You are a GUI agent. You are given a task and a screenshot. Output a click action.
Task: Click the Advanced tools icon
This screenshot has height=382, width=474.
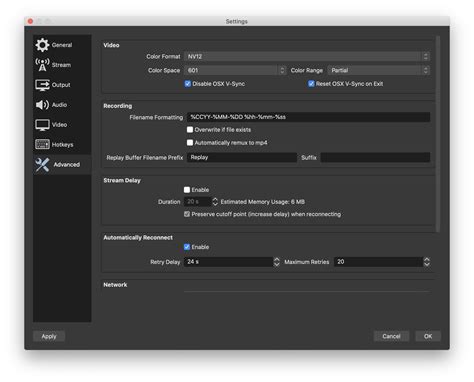[42, 165]
